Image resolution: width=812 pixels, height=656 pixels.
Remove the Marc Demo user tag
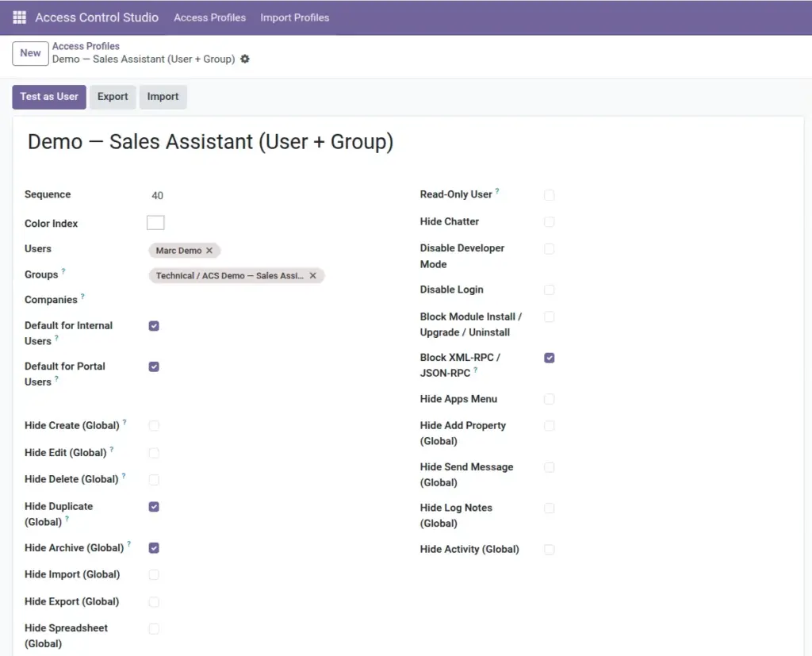[209, 251]
